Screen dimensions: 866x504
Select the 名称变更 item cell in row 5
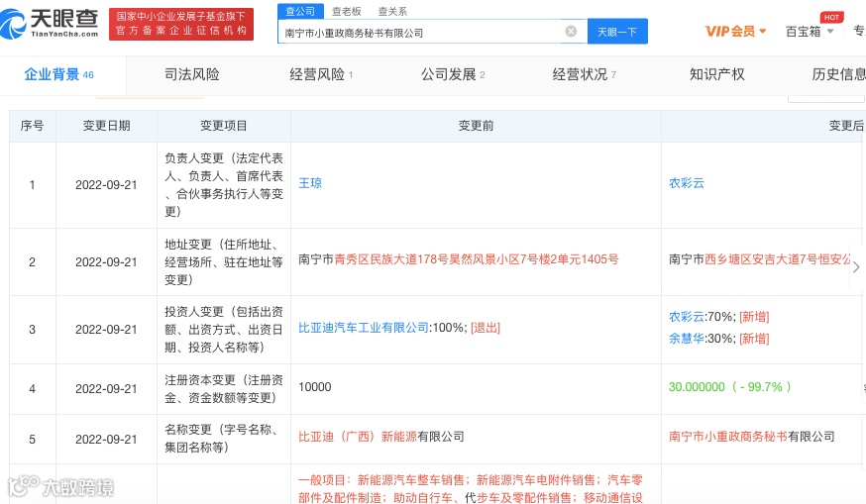click(224, 439)
